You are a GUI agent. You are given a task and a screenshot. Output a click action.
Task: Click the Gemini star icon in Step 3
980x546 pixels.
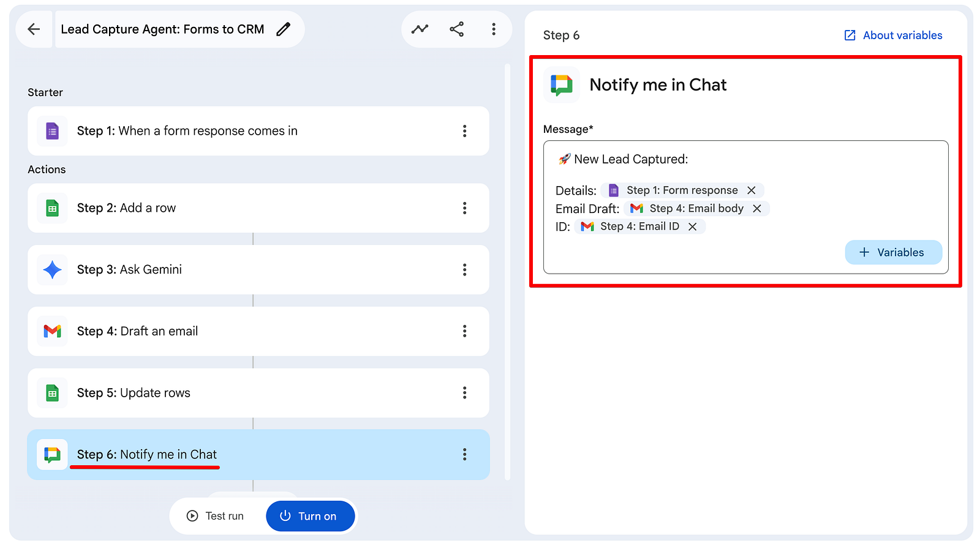53,269
